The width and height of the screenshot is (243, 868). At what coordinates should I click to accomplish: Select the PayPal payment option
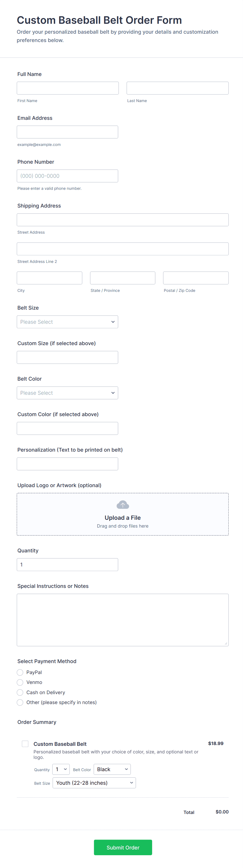[x=20, y=672]
